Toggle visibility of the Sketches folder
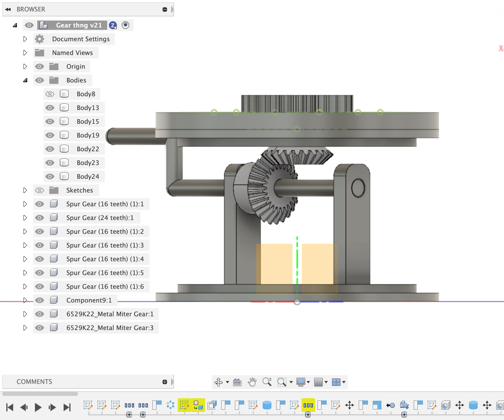The height and width of the screenshot is (420, 504). (x=40, y=190)
